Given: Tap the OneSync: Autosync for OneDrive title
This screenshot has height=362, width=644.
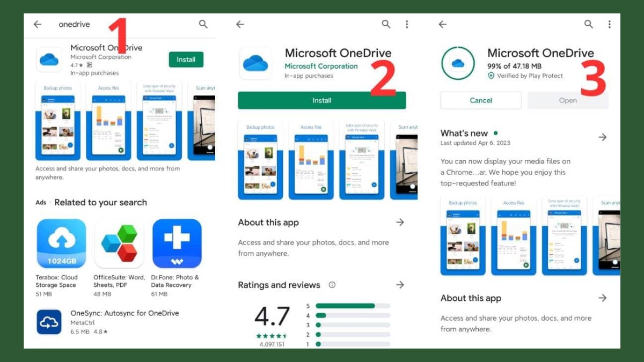Looking at the screenshot, I should (x=125, y=313).
